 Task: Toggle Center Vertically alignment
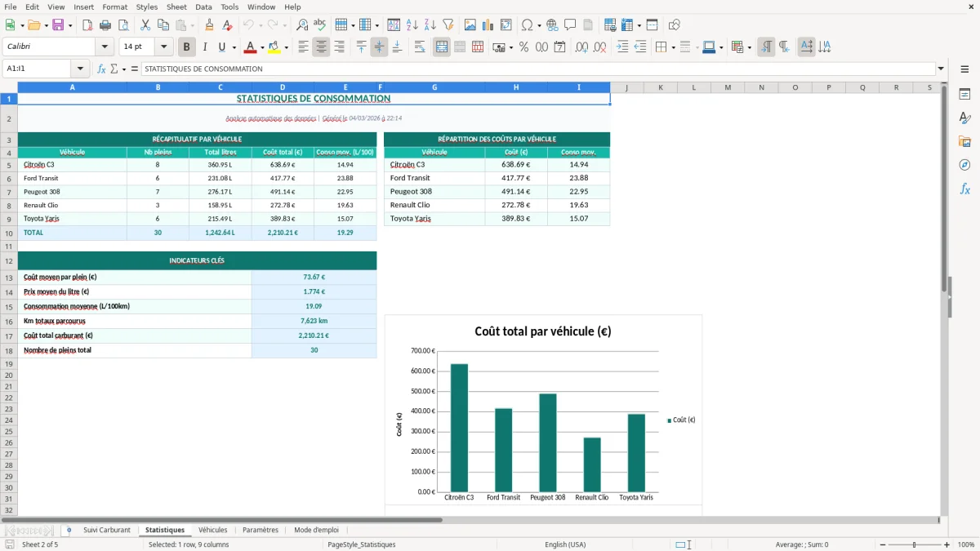[x=379, y=47]
